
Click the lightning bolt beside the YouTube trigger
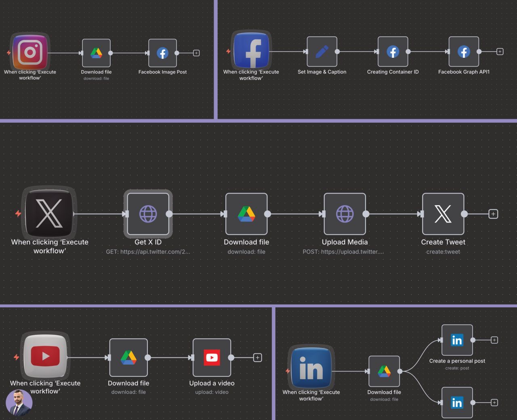pyautogui.click(x=17, y=357)
